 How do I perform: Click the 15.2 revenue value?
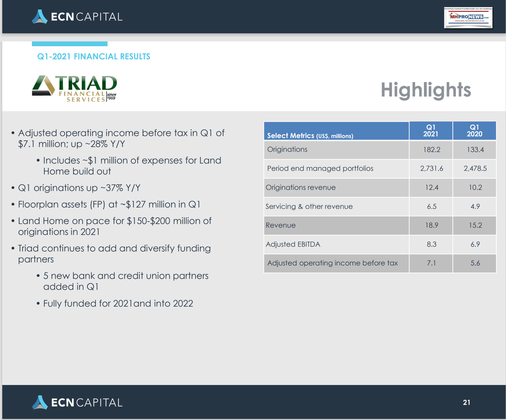pos(475,225)
